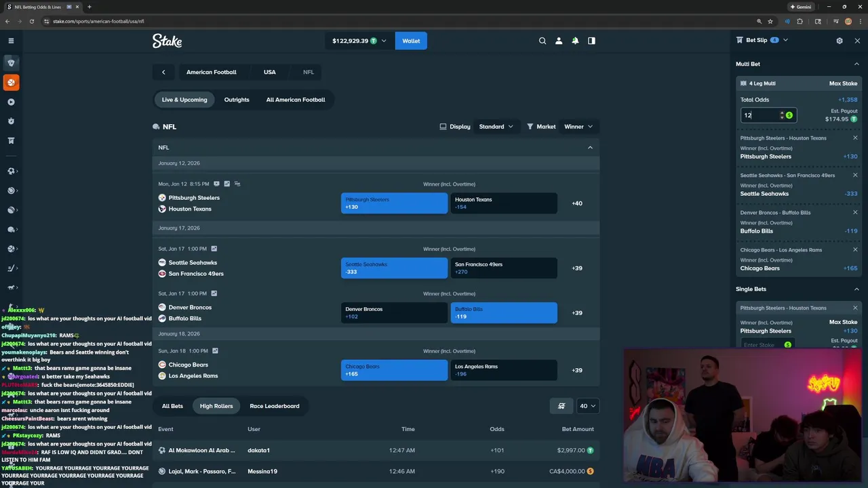The width and height of the screenshot is (868, 488).
Task: Collapse the NFL league section
Action: pos(590,147)
